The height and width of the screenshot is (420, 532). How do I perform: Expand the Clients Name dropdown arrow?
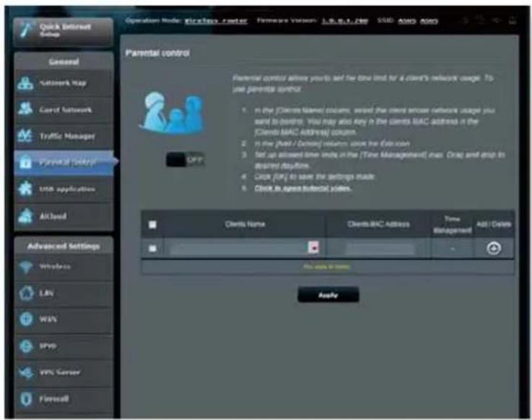(x=313, y=248)
